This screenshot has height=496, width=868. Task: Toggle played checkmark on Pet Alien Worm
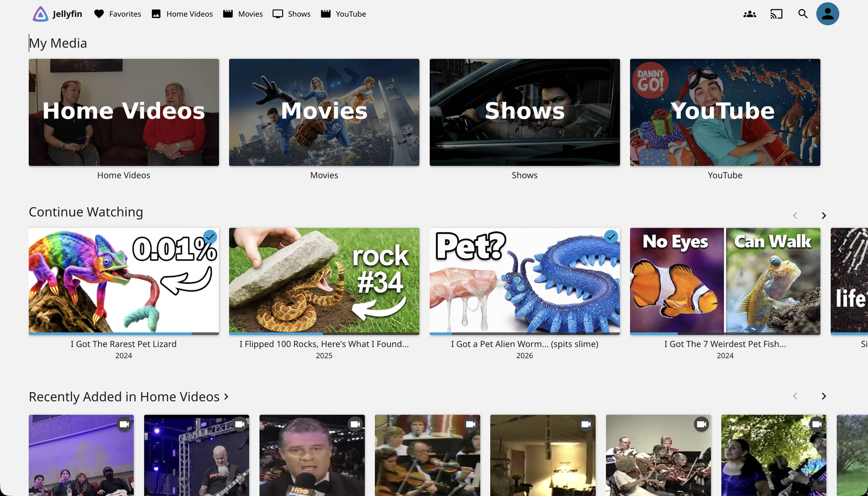(x=611, y=237)
